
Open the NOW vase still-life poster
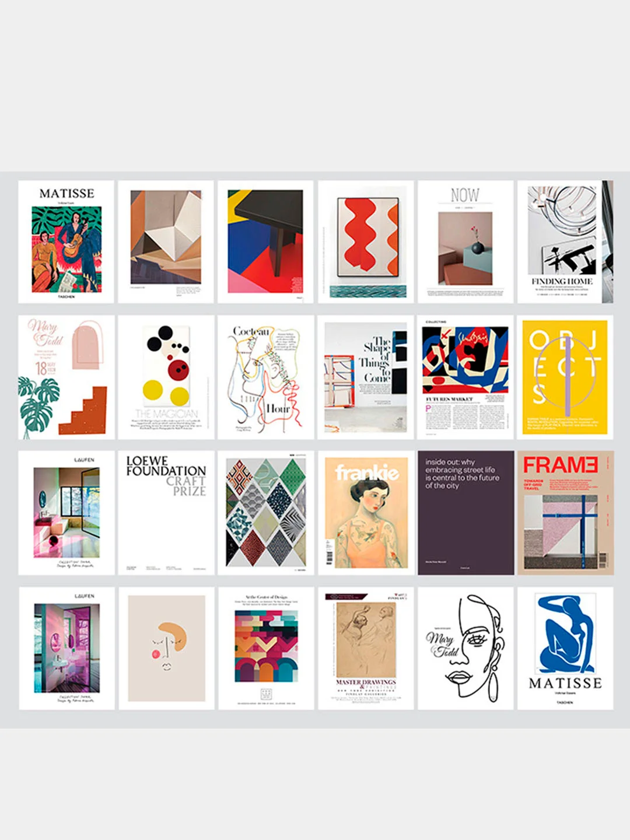466,242
